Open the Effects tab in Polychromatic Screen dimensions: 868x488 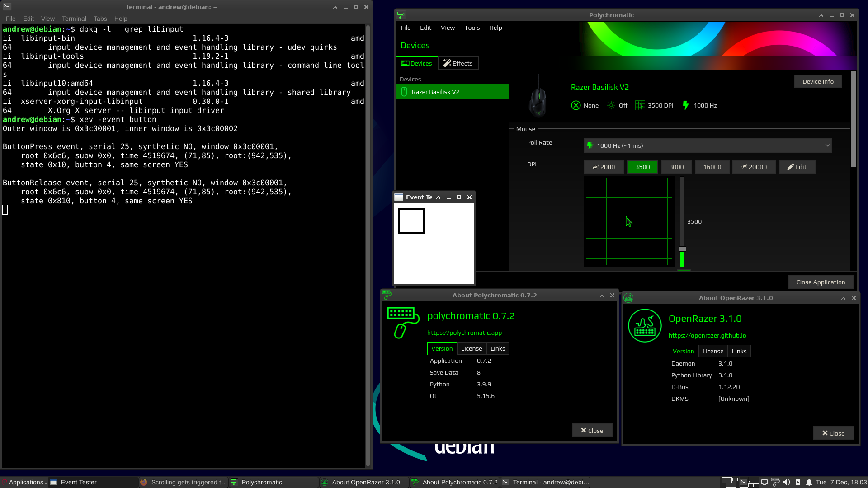click(458, 63)
